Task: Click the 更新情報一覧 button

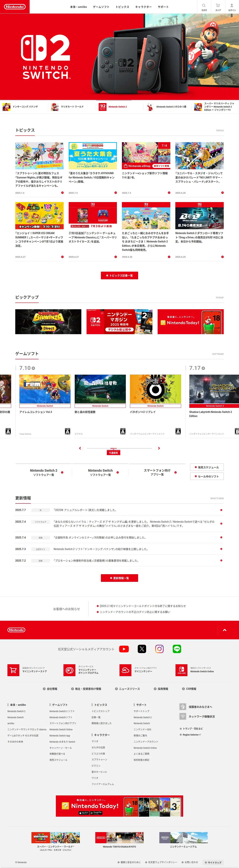Action: point(119,578)
